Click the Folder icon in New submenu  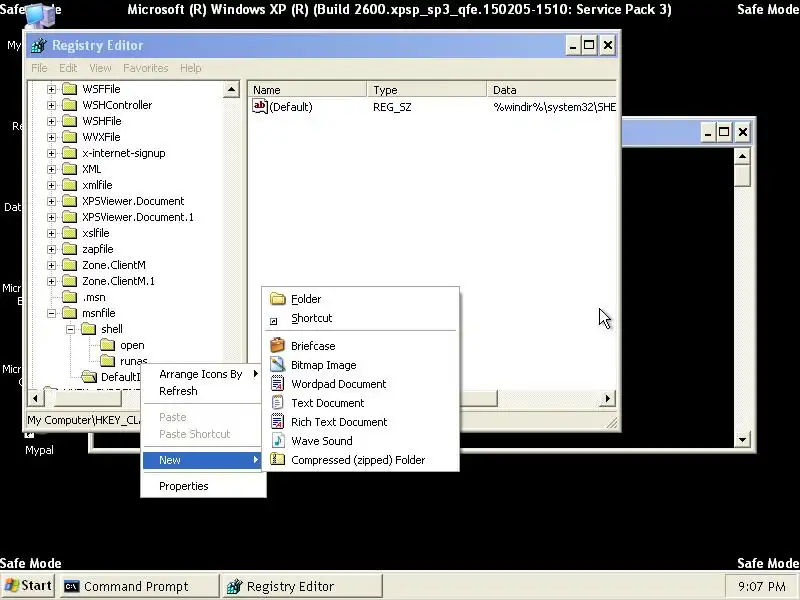[x=278, y=299]
